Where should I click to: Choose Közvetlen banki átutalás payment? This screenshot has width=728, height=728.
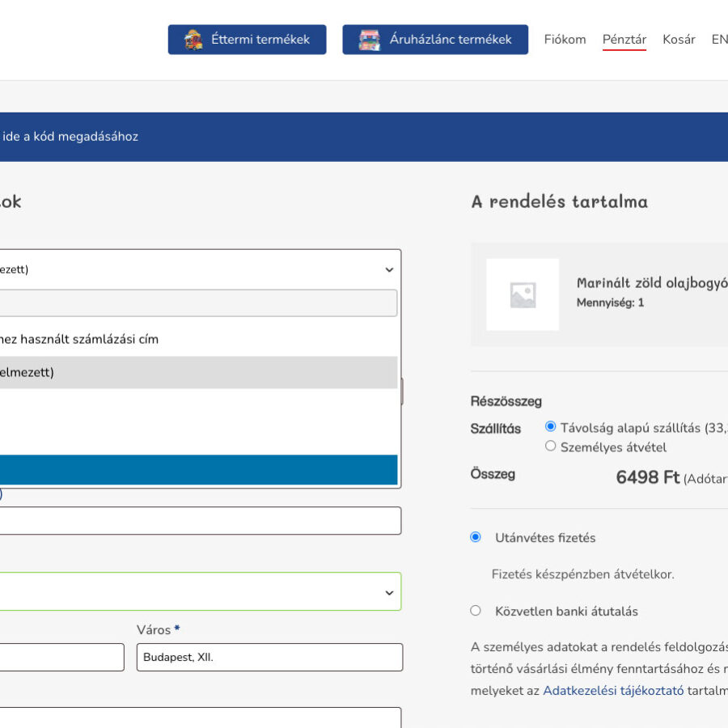pos(476,611)
